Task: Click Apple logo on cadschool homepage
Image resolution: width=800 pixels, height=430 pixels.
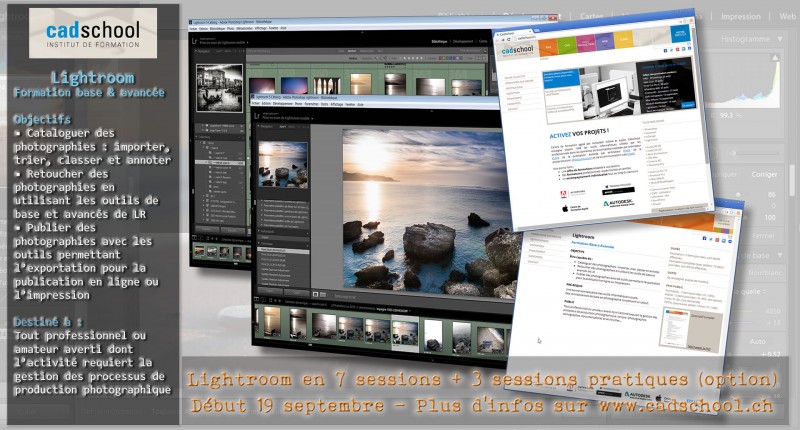Action: coord(565,209)
